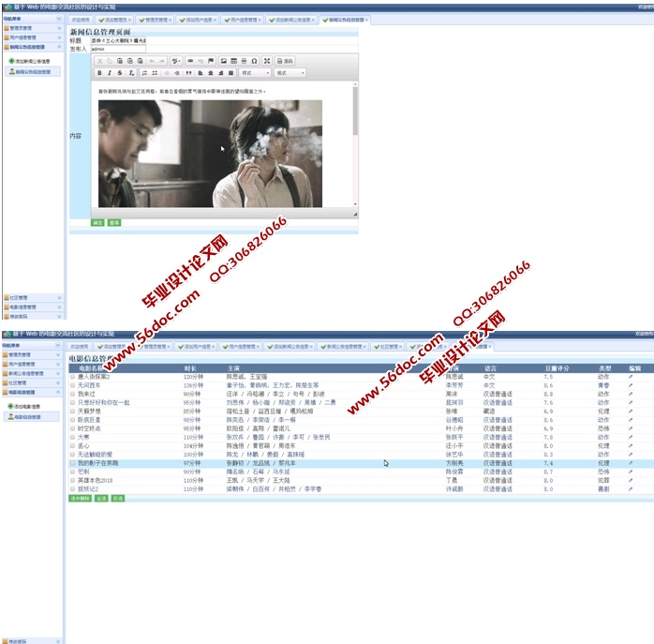Viewport: 654px width, 644px height.
Task: Collapse the 导航菜单 panel on the movie page
Action: [58, 346]
